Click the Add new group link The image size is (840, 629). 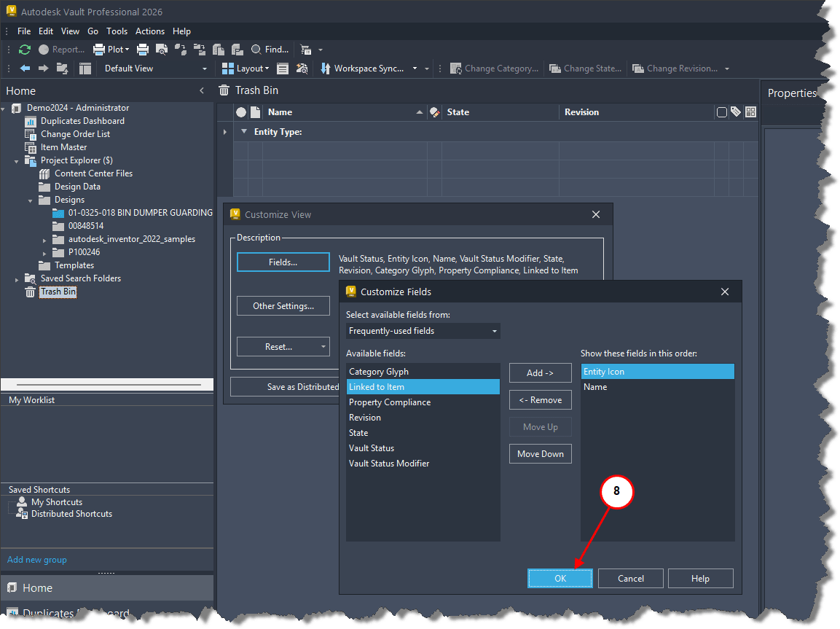point(37,560)
